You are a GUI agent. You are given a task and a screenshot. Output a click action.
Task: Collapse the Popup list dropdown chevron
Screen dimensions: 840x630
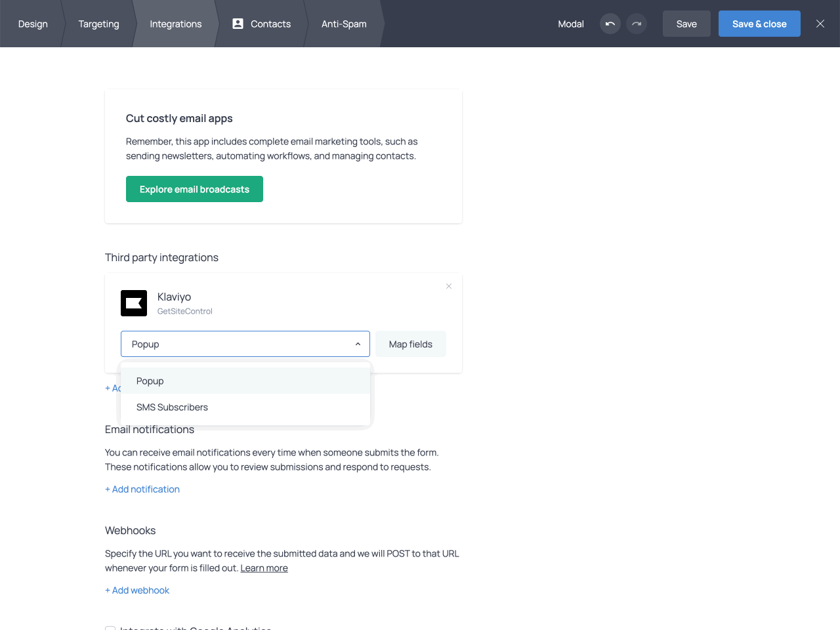click(x=358, y=344)
